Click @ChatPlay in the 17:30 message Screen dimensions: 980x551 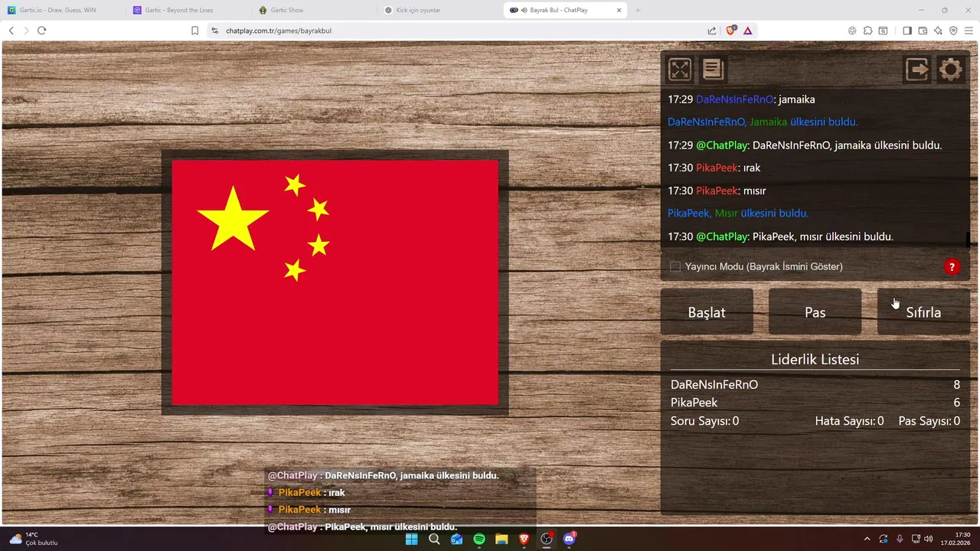click(721, 236)
